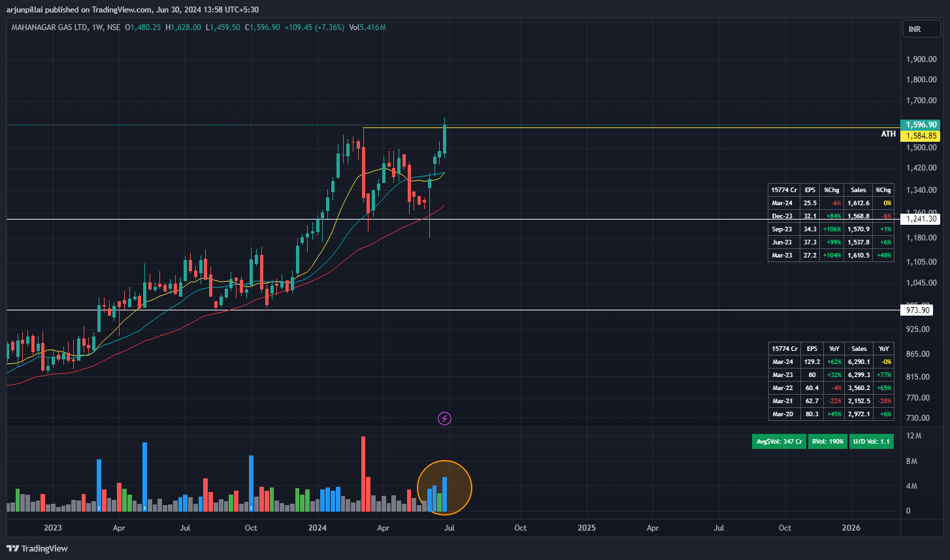Click the 730.00 price axis label
The image size is (950, 560).
click(x=918, y=418)
